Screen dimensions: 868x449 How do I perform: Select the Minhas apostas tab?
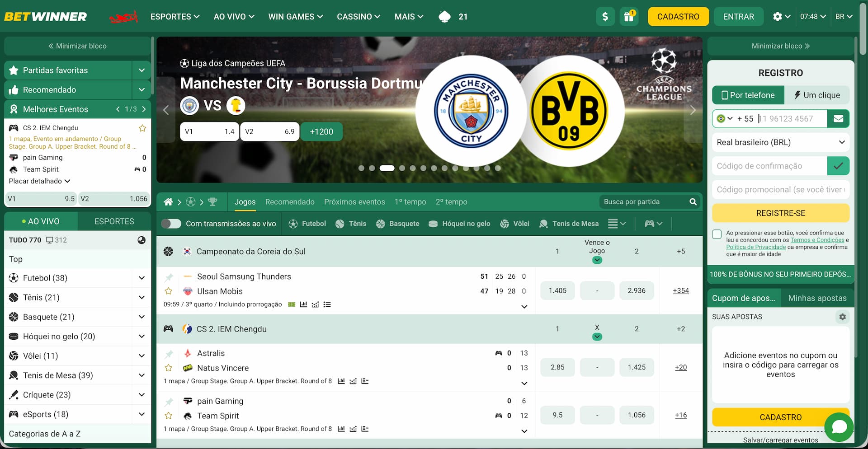pos(817,298)
